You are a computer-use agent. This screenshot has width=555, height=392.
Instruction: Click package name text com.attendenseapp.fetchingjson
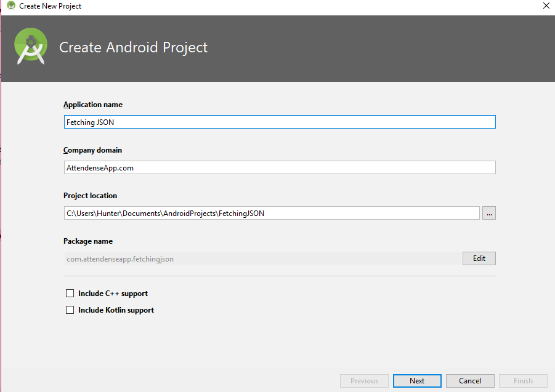[120, 259]
